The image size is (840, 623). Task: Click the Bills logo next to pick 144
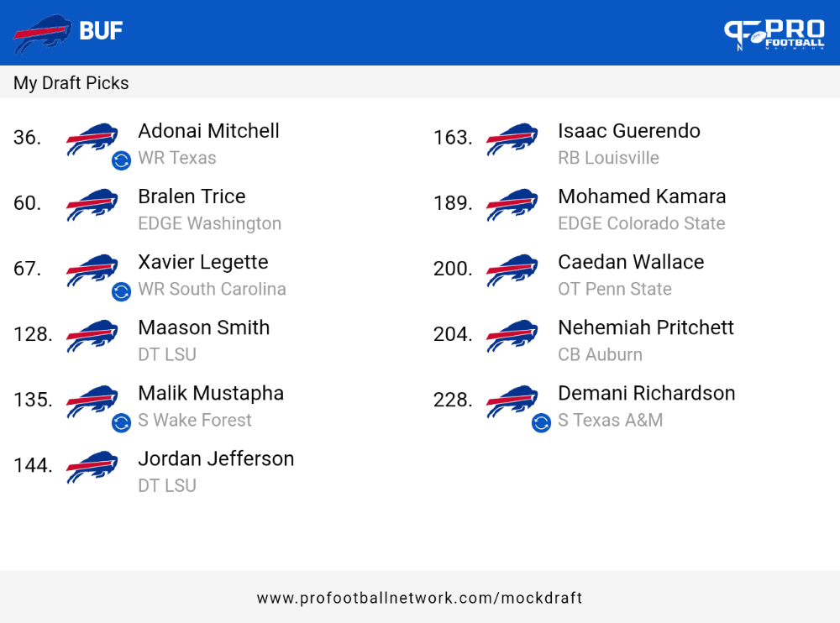pos(92,467)
